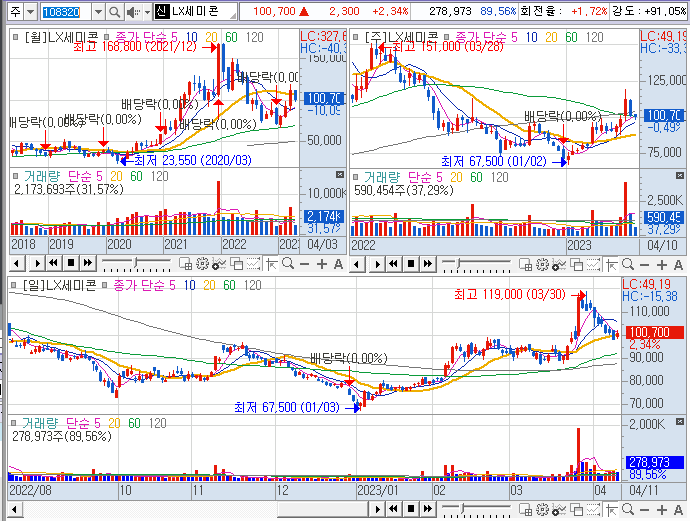Open the 주 market type dropdown arrow
Viewport: 690px width, 521px height.
coord(30,12)
